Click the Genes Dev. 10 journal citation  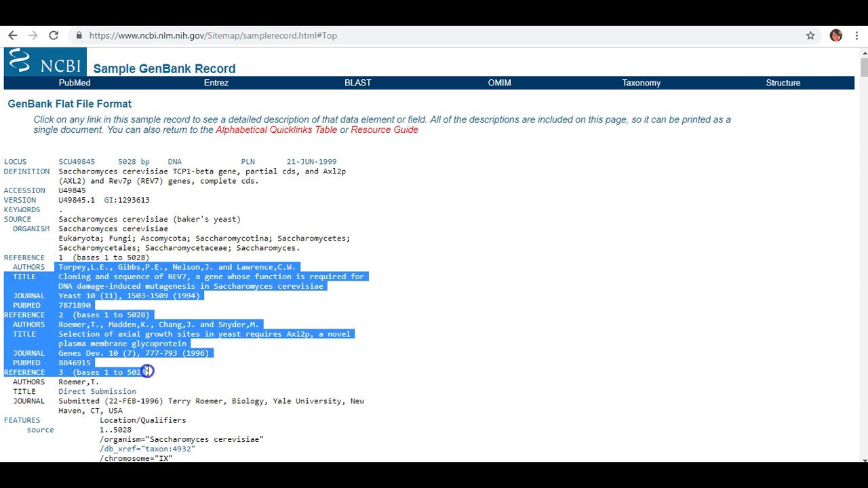coord(134,353)
